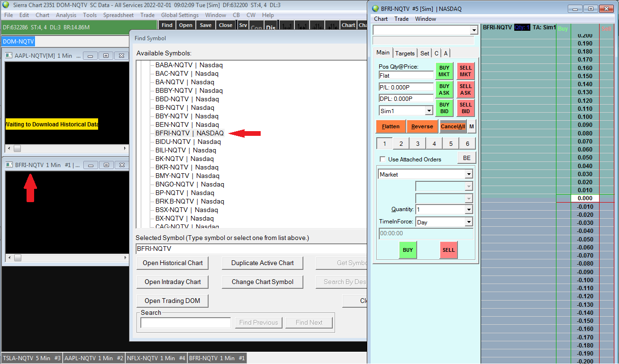This screenshot has width=619, height=364.
Task: Select quantity preset button 4
Action: (x=434, y=143)
